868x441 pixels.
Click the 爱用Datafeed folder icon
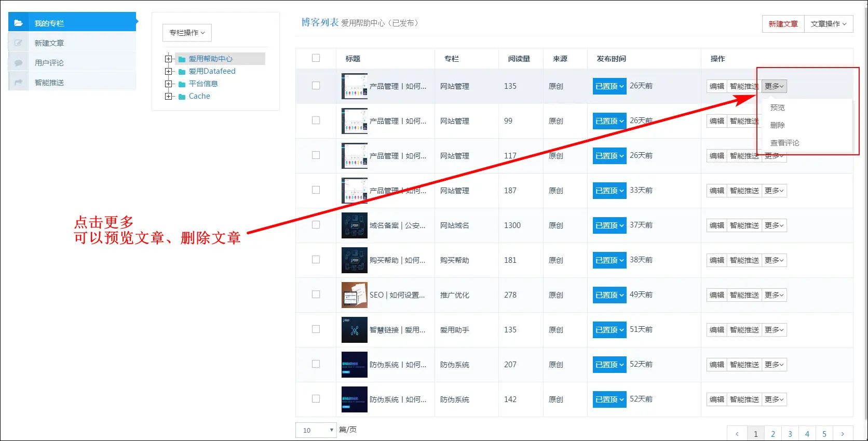[182, 72]
